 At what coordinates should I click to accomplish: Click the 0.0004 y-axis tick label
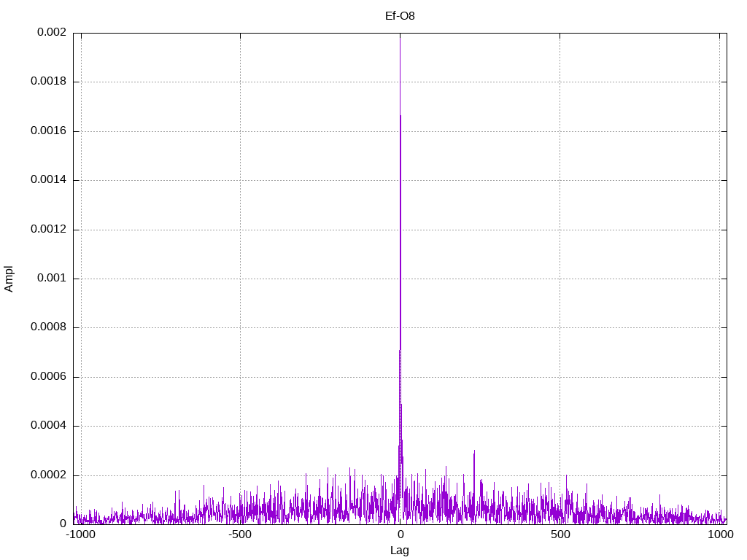pos(48,426)
